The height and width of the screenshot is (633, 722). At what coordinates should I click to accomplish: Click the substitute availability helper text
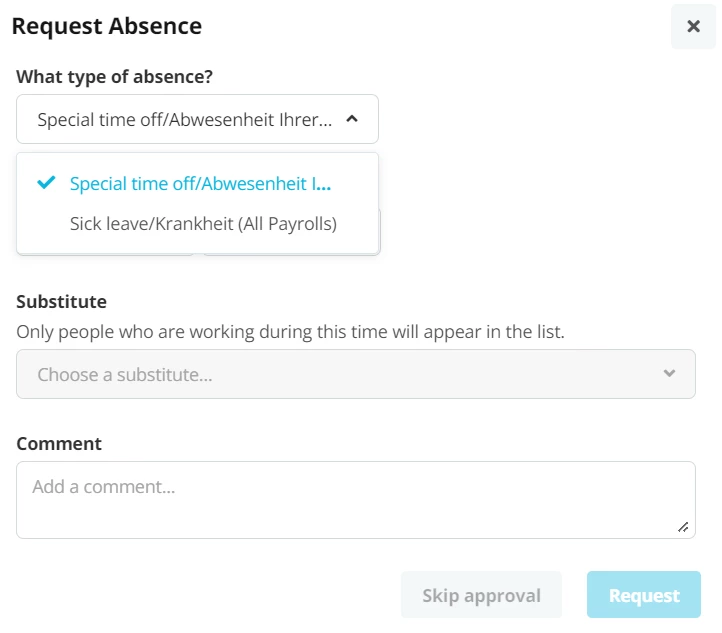coord(291,331)
